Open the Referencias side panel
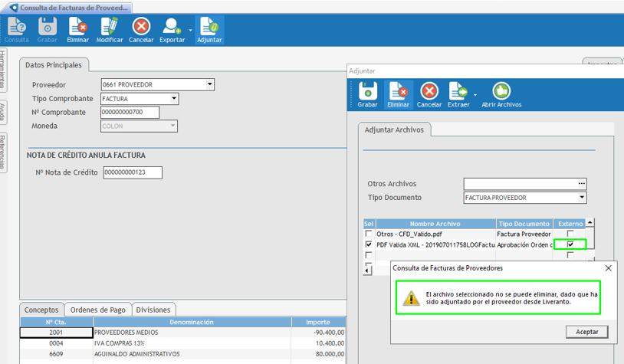 (3, 152)
